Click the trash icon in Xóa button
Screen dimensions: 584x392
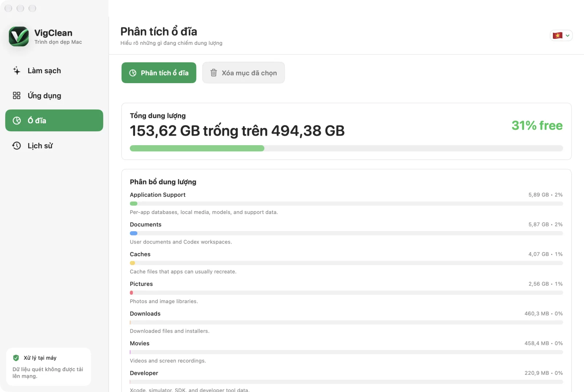pos(214,73)
